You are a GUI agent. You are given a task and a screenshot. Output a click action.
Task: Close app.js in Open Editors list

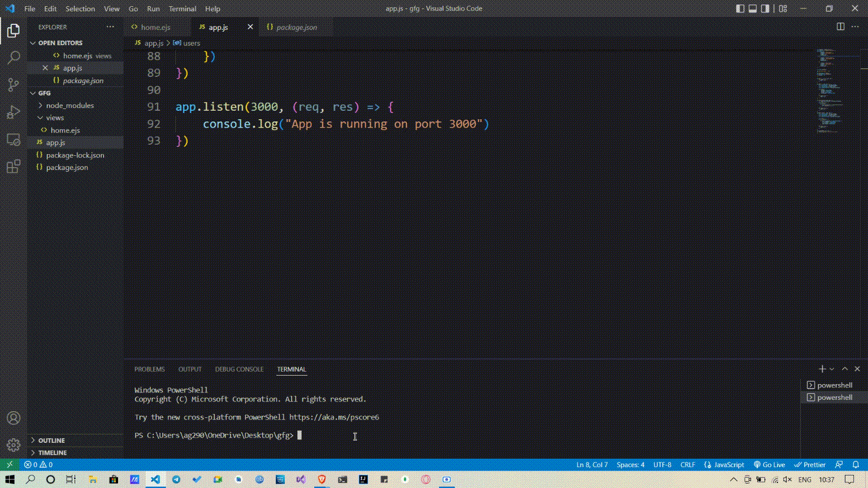[45, 68]
